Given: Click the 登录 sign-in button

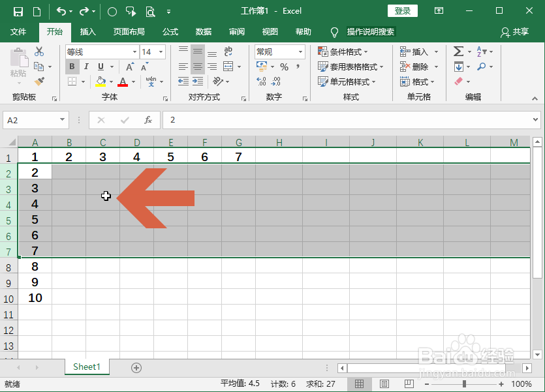Looking at the screenshot, I should [x=403, y=11].
